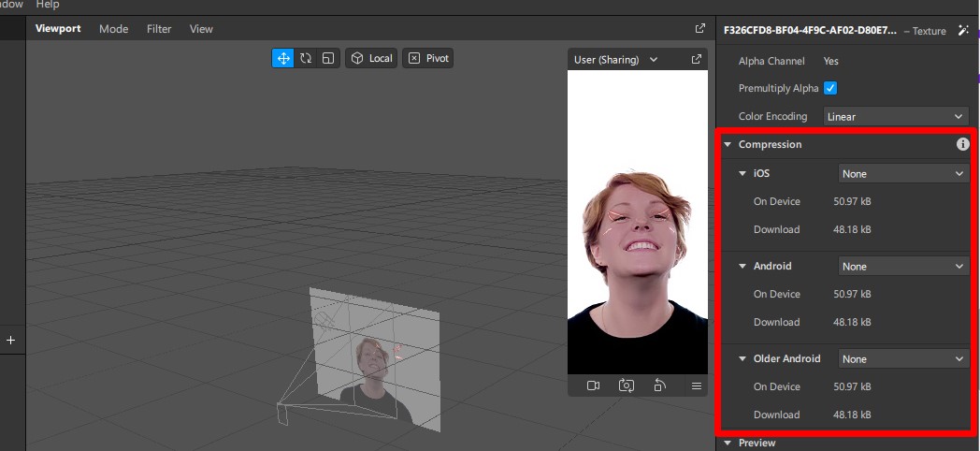Screen dimensions: 980x451
Task: Open User (Sharing) preview dropdown
Action: [x=615, y=60]
